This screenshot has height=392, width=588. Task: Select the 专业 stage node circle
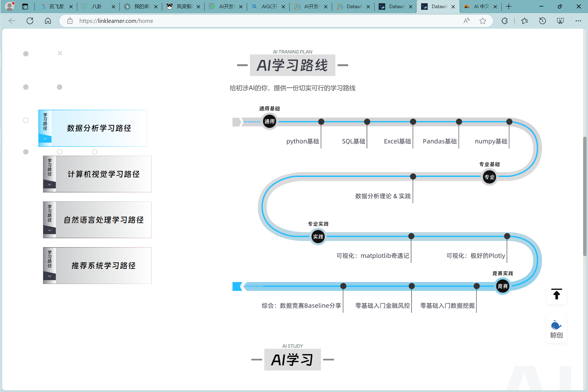pos(489,177)
